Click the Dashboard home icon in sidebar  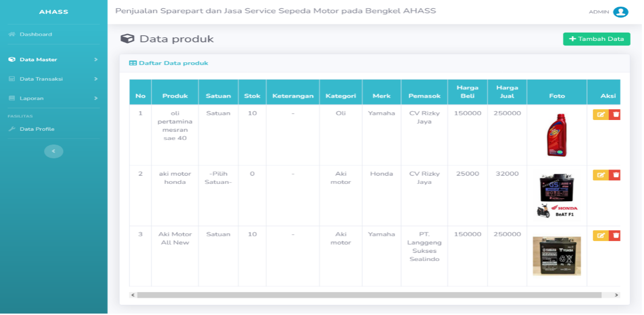tap(12, 34)
